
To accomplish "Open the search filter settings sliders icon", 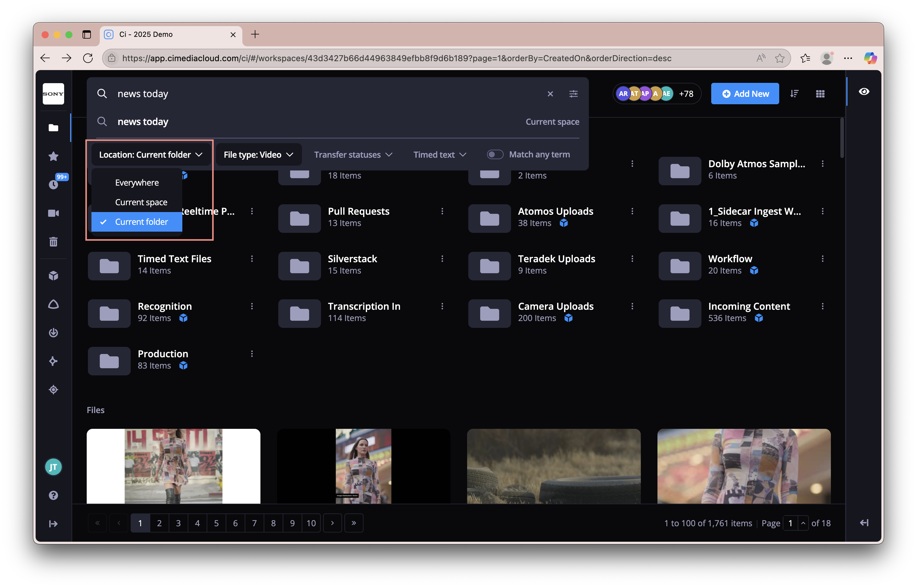I will [x=573, y=94].
